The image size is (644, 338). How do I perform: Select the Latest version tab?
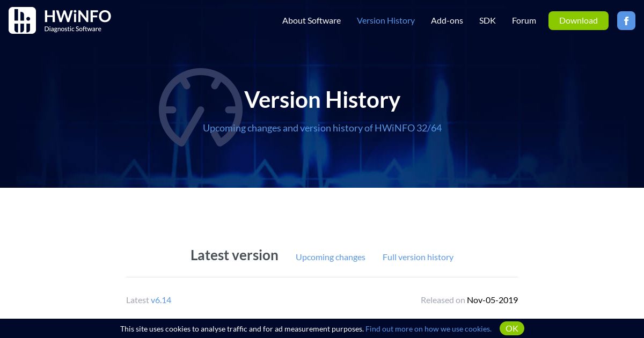coord(235,255)
